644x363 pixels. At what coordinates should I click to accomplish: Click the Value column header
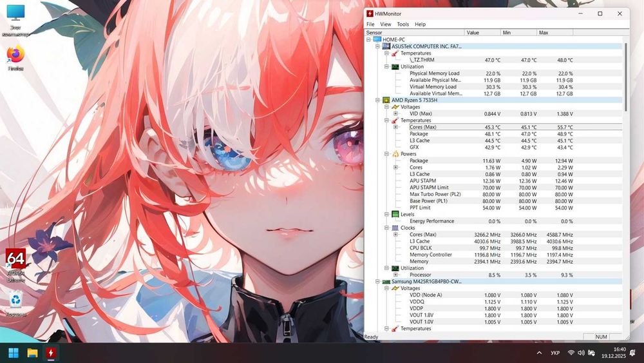[x=482, y=32]
